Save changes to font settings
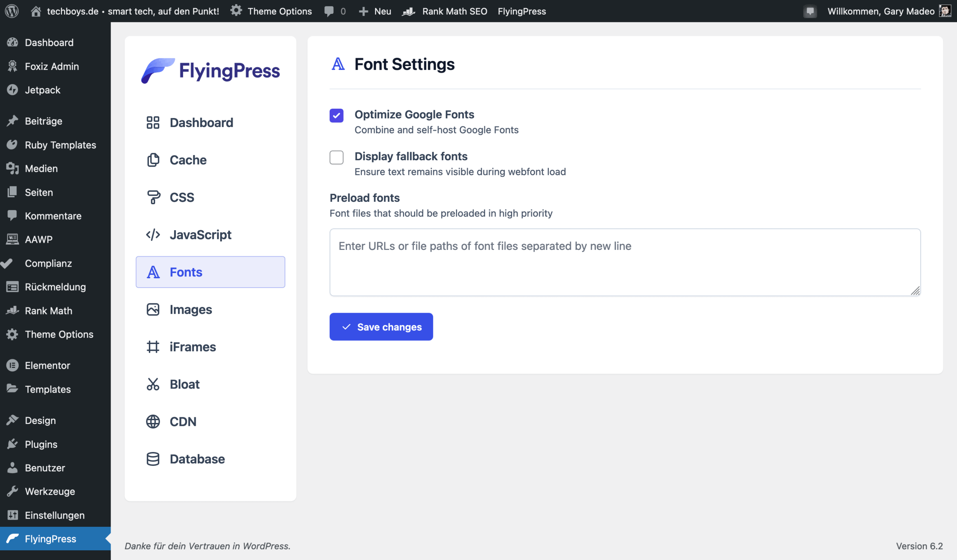957x560 pixels. pyautogui.click(x=381, y=327)
